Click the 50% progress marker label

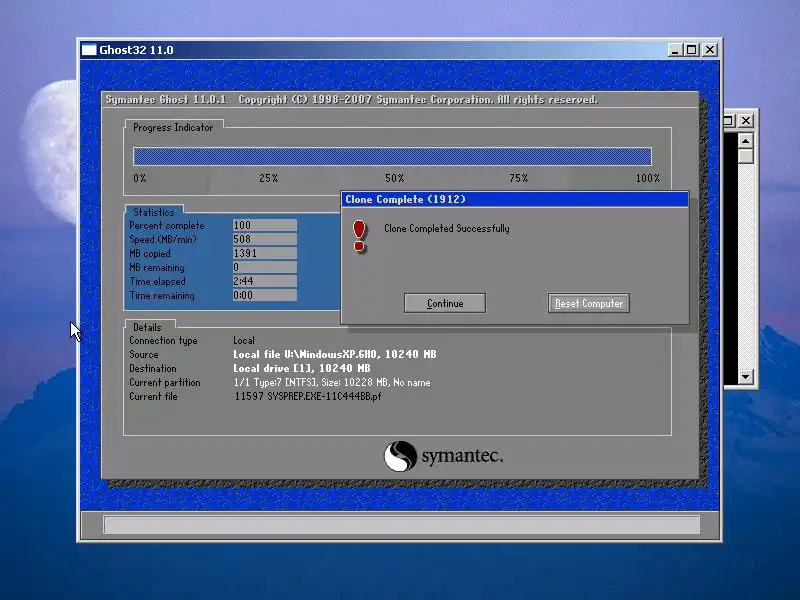(394, 178)
